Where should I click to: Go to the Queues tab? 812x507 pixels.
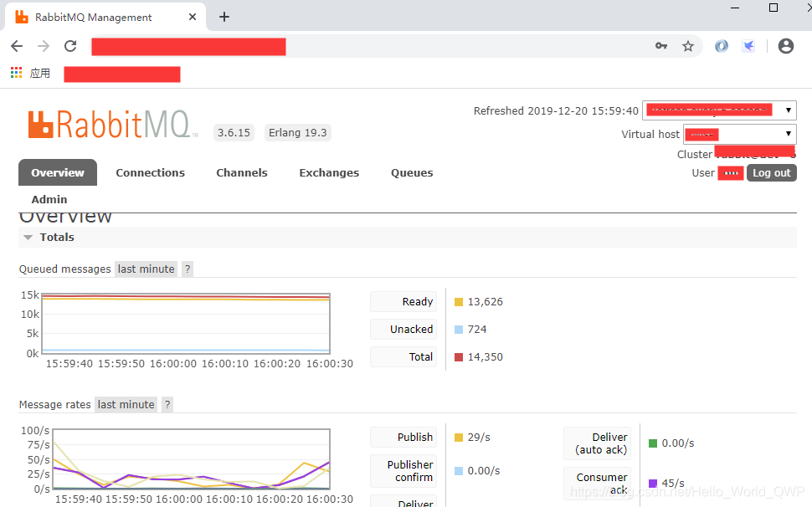point(412,173)
